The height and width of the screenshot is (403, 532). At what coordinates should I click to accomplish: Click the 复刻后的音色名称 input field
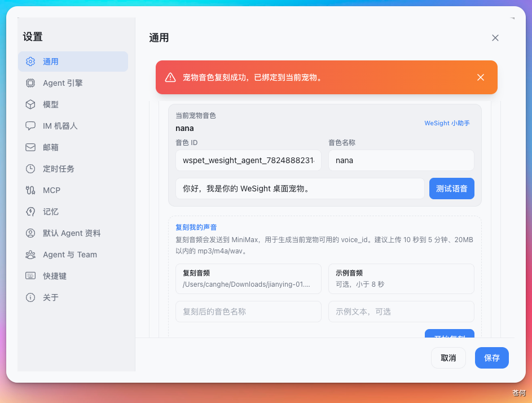pyautogui.click(x=248, y=312)
